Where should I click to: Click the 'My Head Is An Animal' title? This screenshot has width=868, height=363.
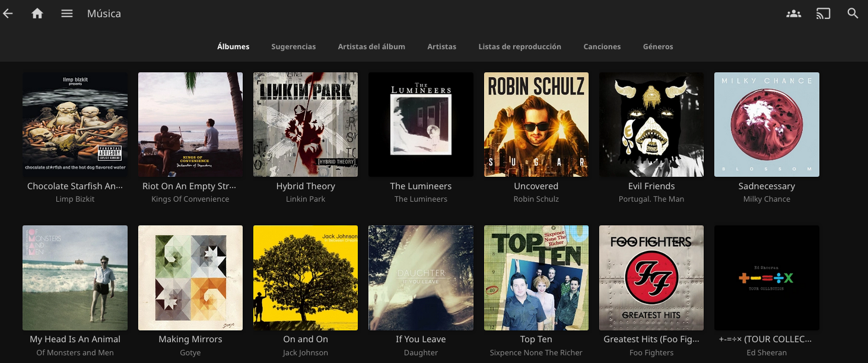[x=75, y=339]
